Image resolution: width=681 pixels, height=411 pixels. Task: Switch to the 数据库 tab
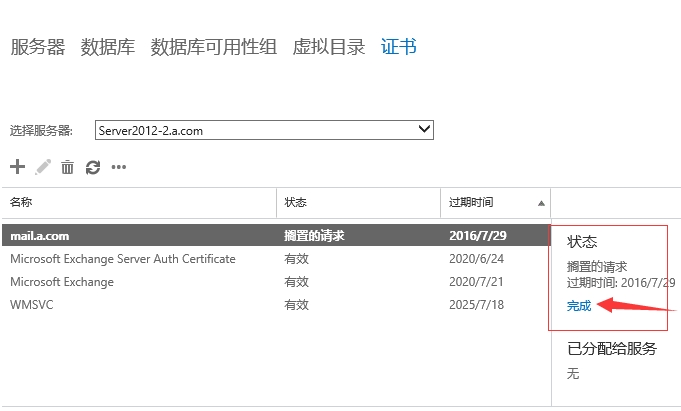107,46
